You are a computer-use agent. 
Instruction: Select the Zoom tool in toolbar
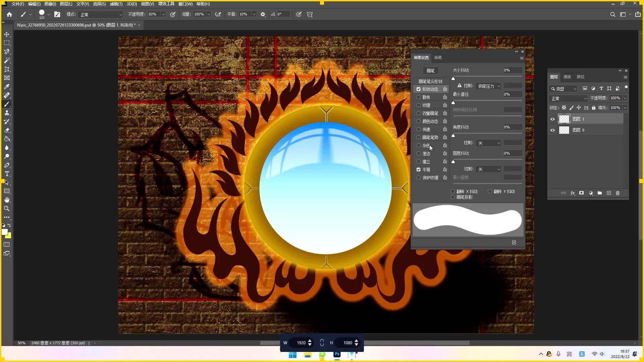click(x=7, y=208)
